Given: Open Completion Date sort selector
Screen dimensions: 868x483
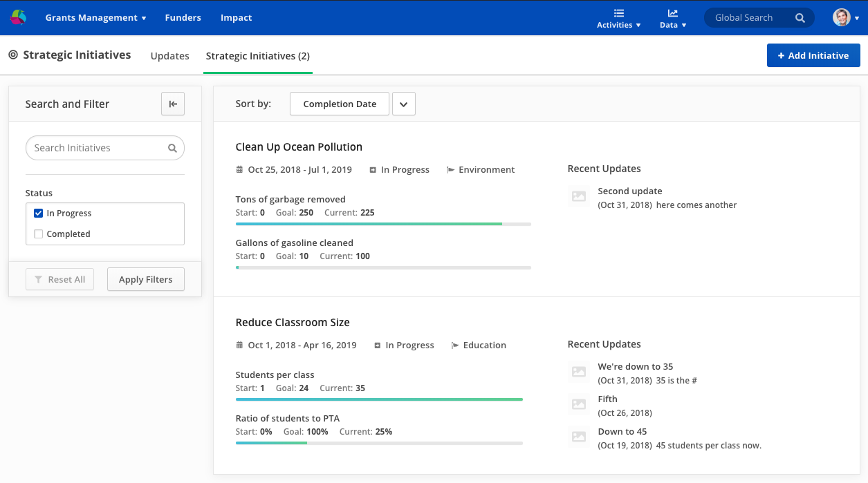Looking at the screenshot, I should 340,104.
